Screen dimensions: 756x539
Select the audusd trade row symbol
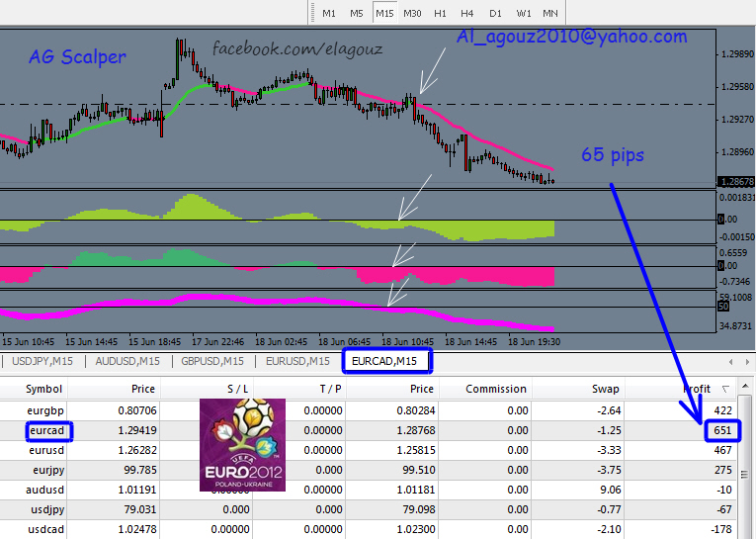point(44,490)
